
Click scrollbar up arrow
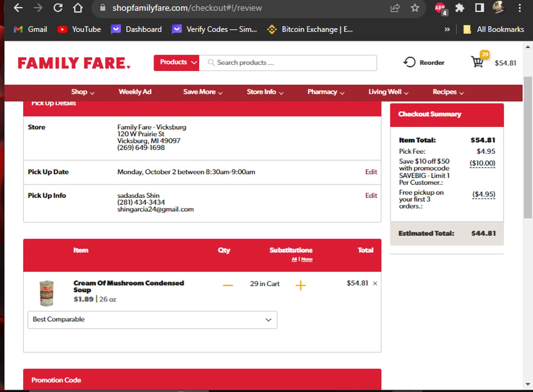528,47
